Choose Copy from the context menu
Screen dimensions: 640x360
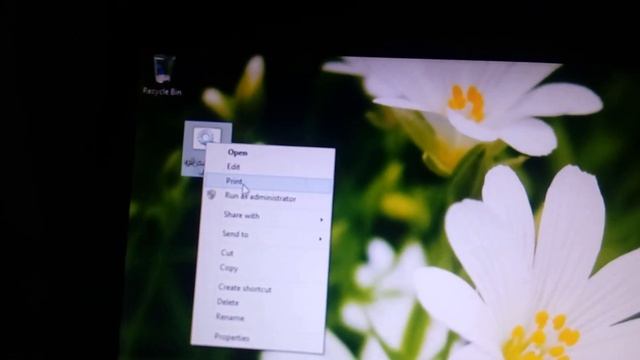click(229, 268)
